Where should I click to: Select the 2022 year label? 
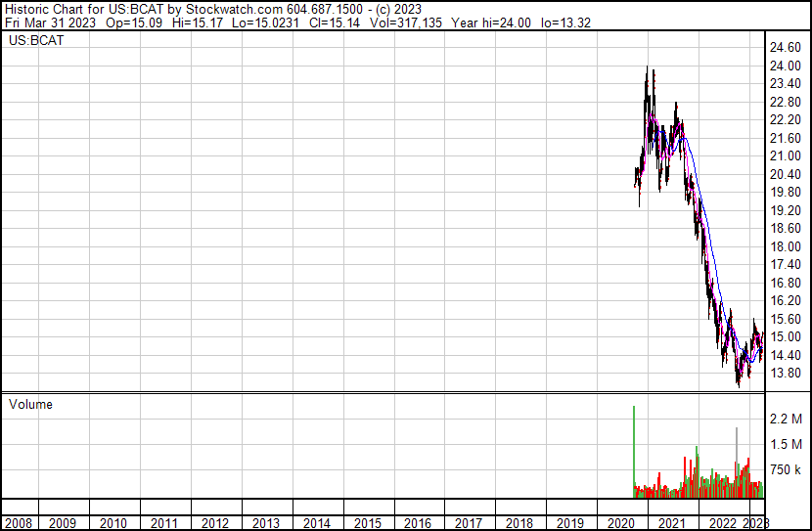(x=722, y=523)
